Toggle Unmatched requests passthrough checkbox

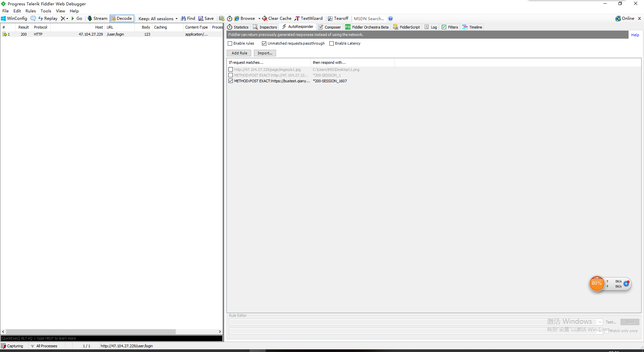coord(264,44)
